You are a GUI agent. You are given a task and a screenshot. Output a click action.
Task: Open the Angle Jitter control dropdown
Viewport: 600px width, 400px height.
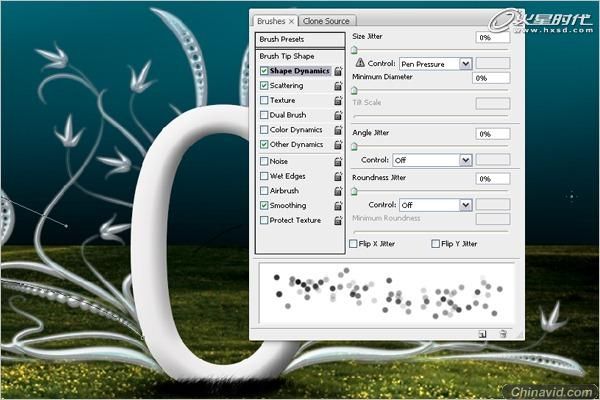pos(432,160)
